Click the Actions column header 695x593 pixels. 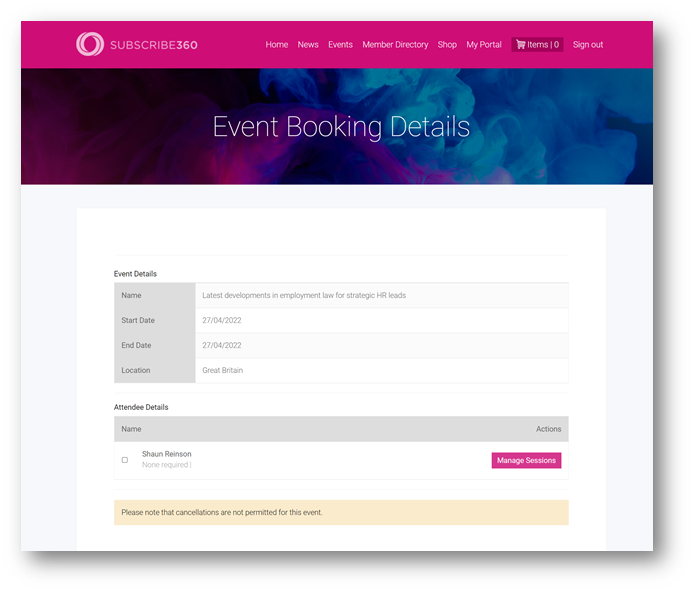pos(548,429)
